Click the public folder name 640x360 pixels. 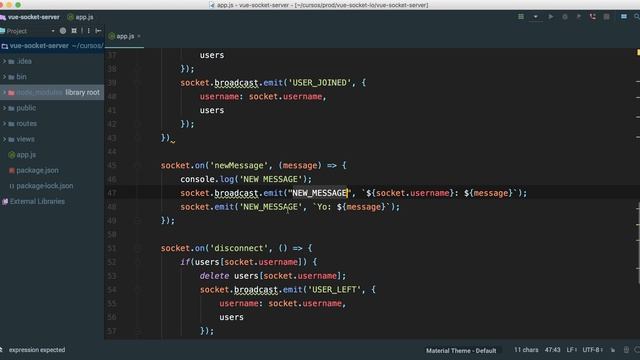(26, 108)
